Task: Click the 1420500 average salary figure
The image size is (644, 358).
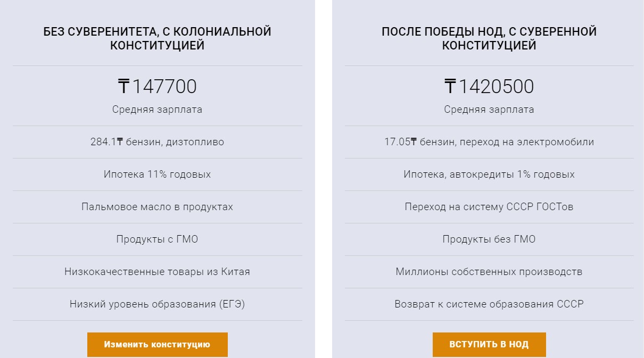Action: coord(497,87)
